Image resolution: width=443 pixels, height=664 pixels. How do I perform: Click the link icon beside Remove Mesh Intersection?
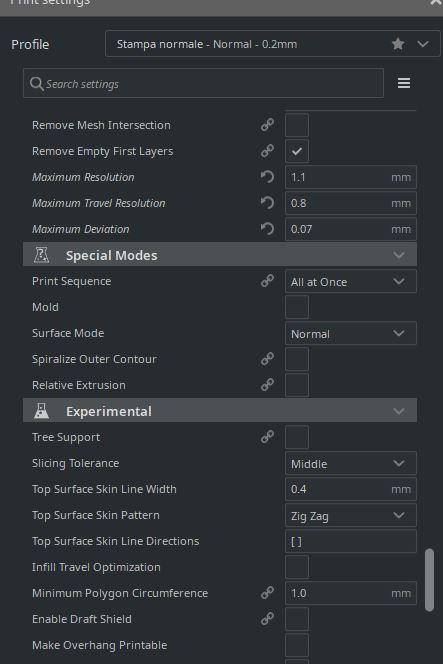coord(267,125)
